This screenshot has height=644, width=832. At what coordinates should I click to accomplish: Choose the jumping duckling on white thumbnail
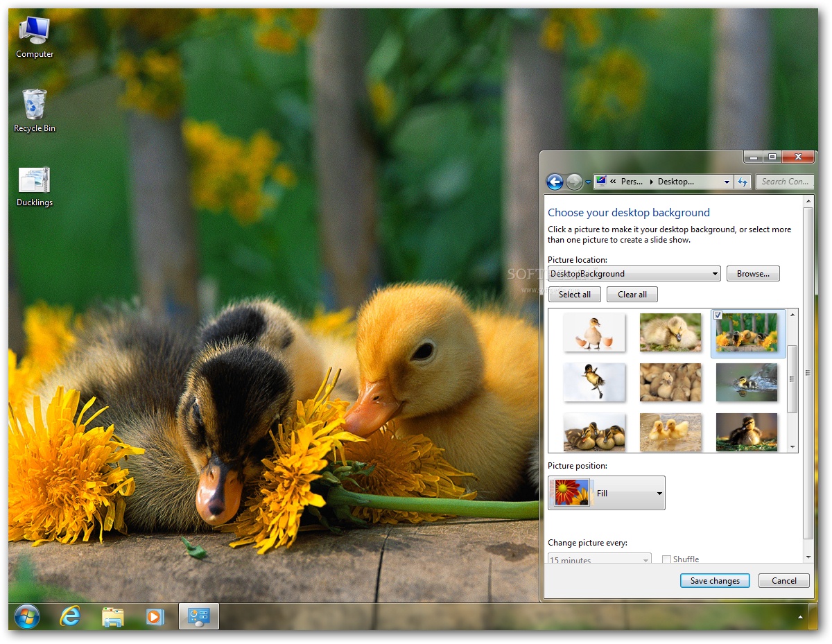[594, 382]
